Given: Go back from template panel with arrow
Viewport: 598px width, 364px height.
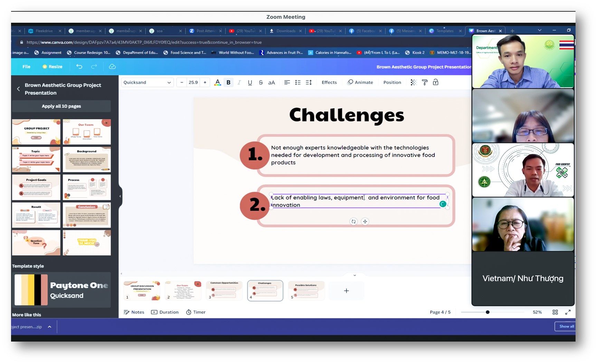Looking at the screenshot, I should point(18,89).
